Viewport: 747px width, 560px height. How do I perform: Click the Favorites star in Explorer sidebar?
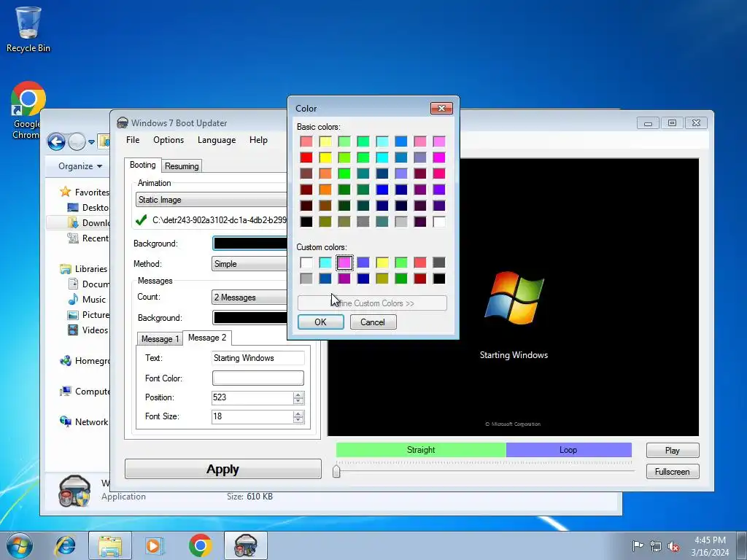[65, 192]
